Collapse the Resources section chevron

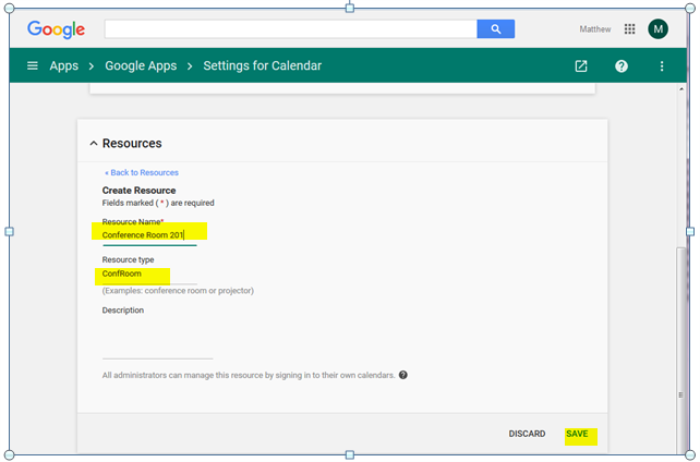[93, 143]
